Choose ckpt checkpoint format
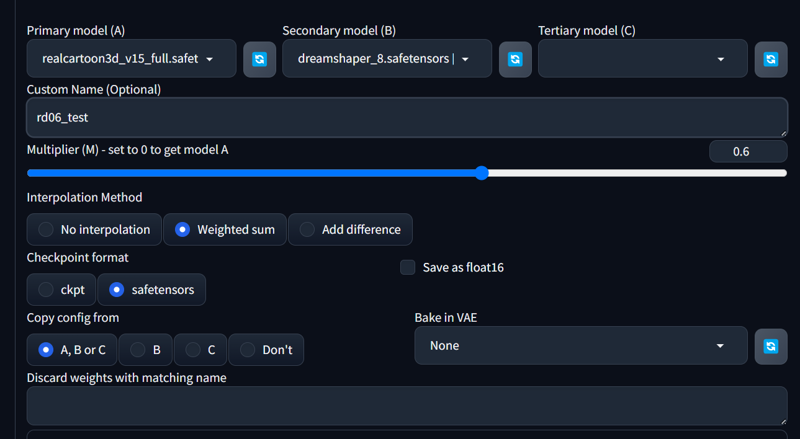 coord(61,290)
